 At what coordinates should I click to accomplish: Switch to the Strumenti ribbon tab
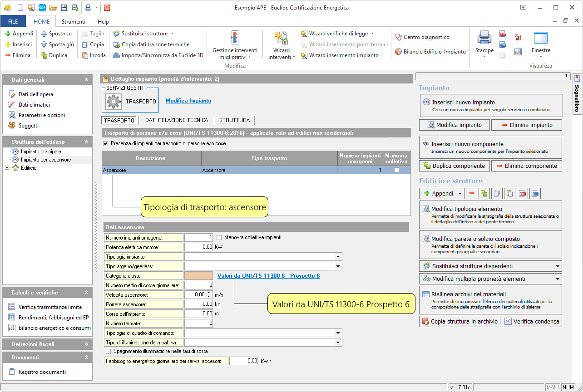73,21
